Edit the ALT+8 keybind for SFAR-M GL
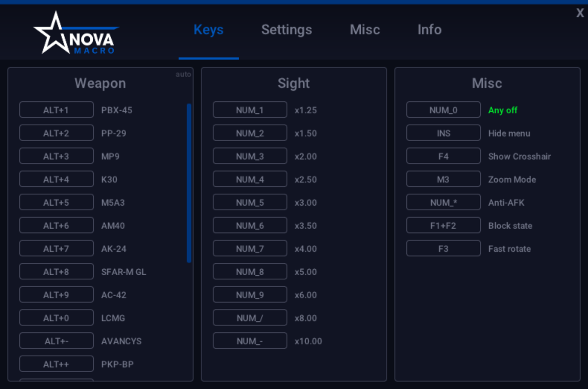 (56, 271)
